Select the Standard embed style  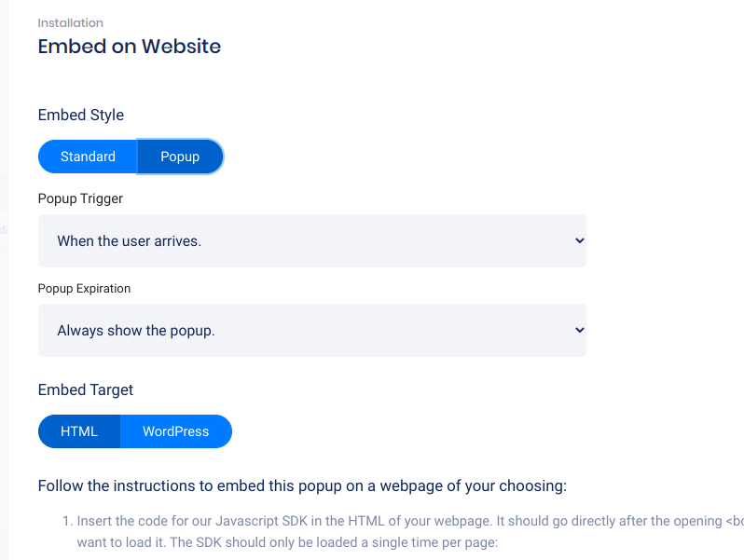(88, 157)
